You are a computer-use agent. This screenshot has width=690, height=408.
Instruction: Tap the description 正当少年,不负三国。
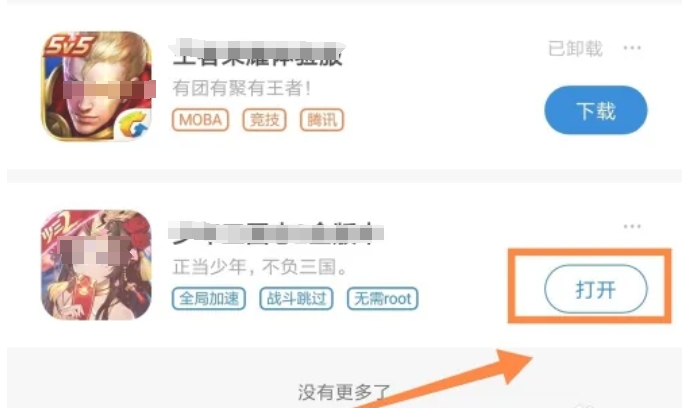coord(260,267)
